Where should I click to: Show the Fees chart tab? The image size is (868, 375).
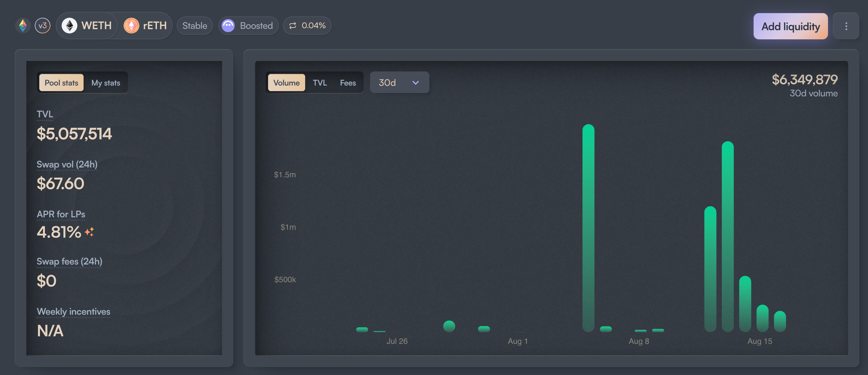[x=348, y=83]
